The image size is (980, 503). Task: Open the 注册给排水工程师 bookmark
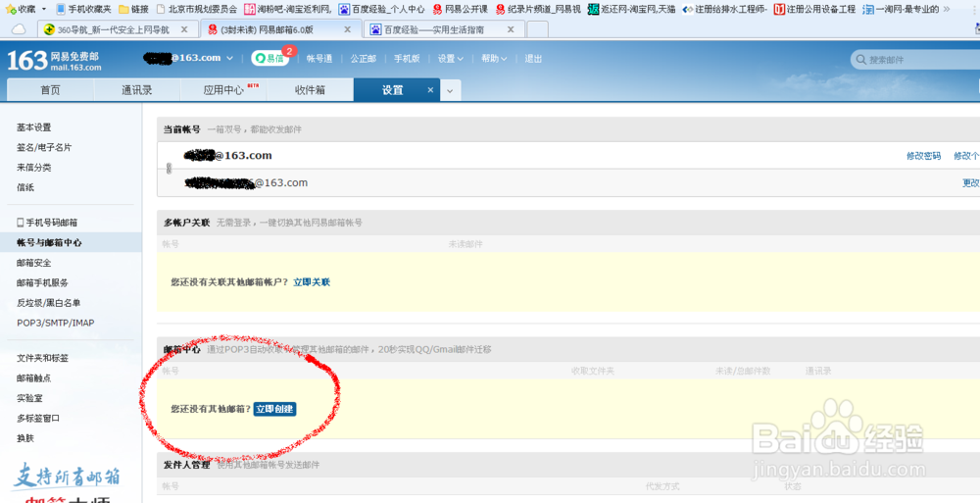724,10
